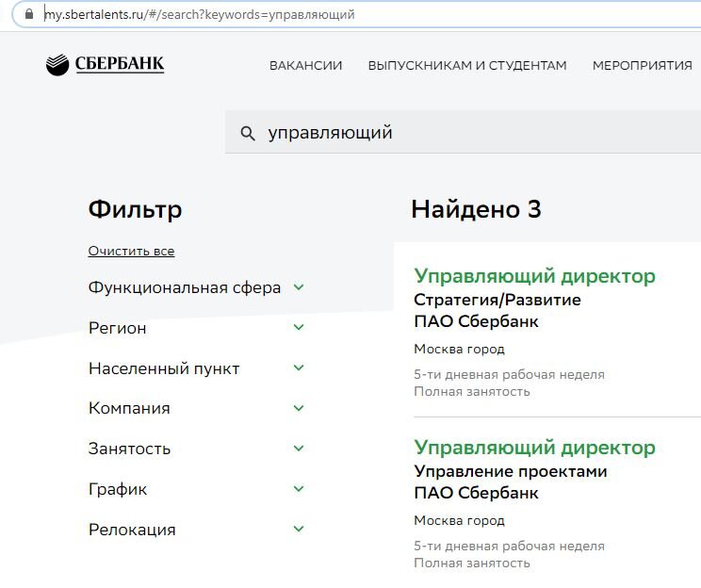The image size is (701, 588).
Task: Open Управляющий директор Управление проектами vacancy
Action: point(534,448)
